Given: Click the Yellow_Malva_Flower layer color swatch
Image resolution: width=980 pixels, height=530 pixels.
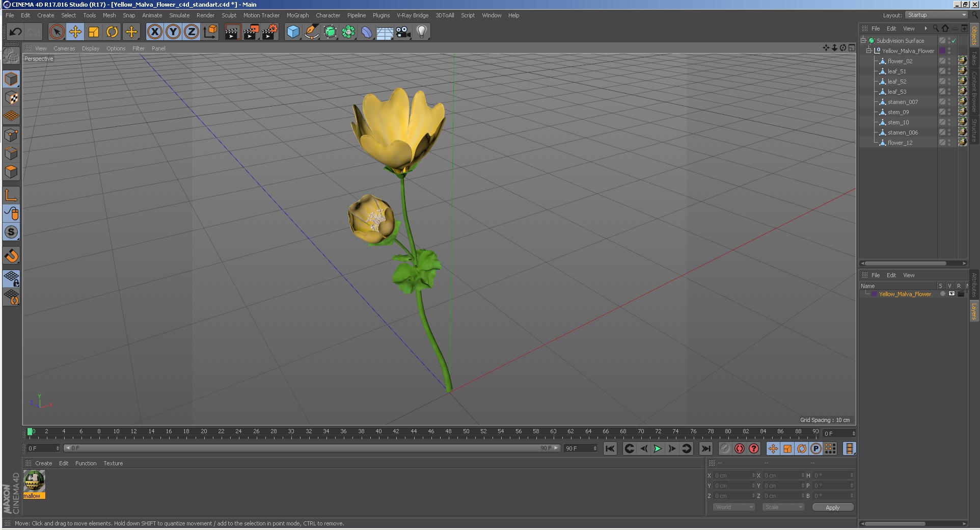Looking at the screenshot, I should [874, 294].
